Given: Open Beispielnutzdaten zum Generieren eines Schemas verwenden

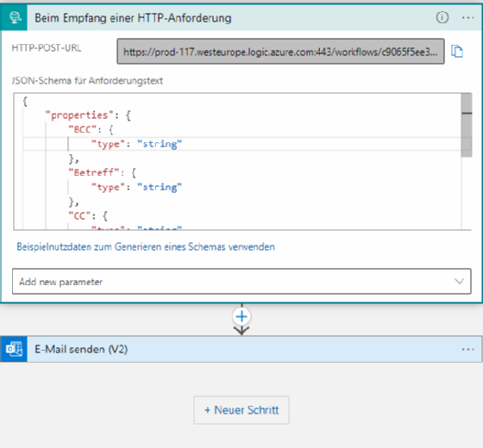Looking at the screenshot, I should click(146, 246).
